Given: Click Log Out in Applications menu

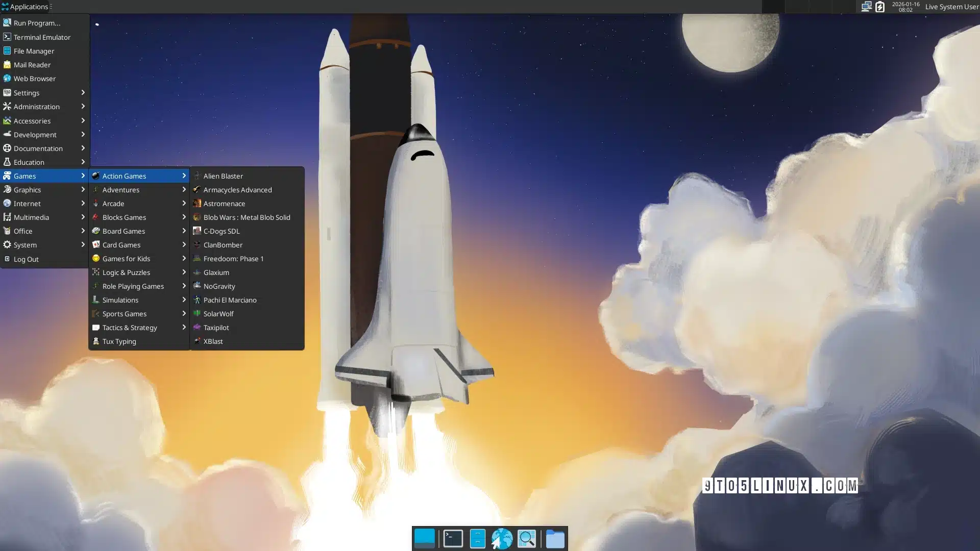Looking at the screenshot, I should click(x=26, y=259).
